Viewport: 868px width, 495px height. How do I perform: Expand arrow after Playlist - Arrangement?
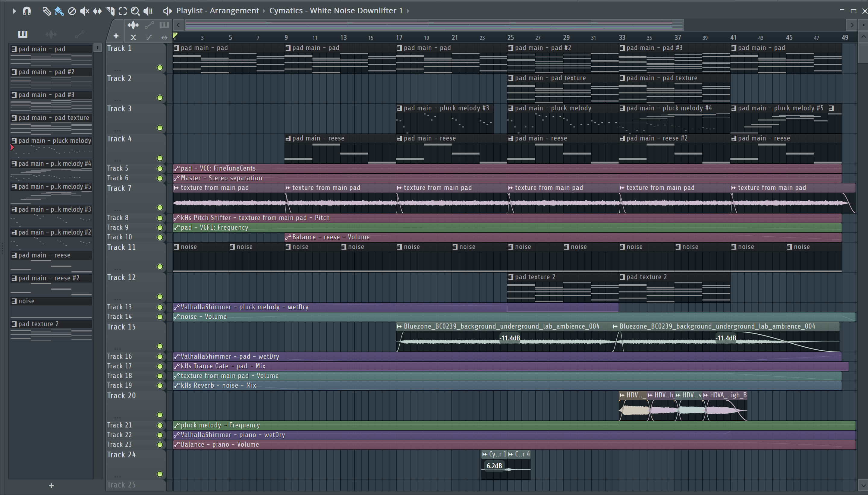click(x=264, y=11)
